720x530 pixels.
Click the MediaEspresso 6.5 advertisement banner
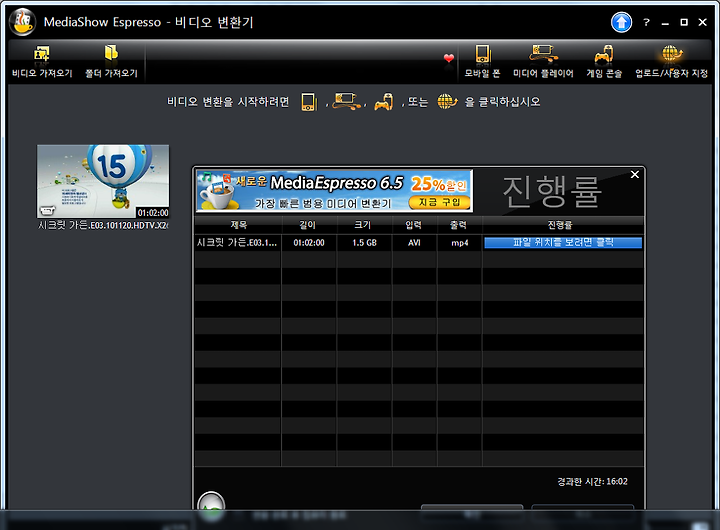[x=334, y=191]
